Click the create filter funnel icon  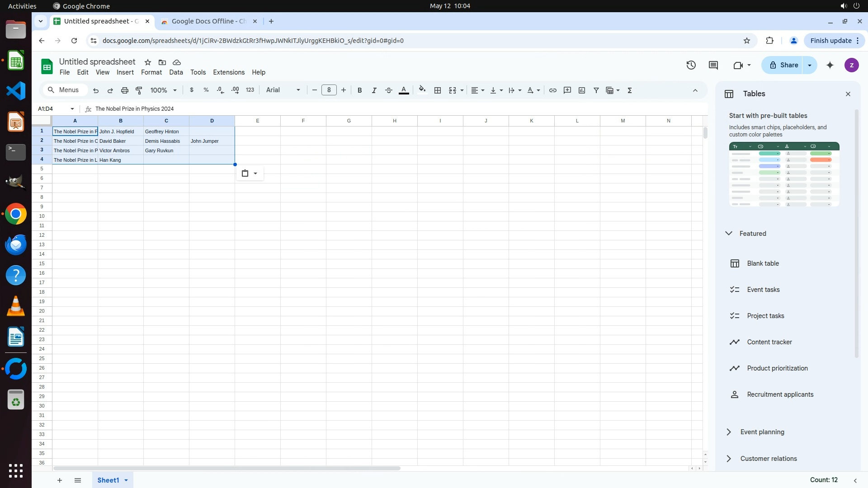(596, 90)
